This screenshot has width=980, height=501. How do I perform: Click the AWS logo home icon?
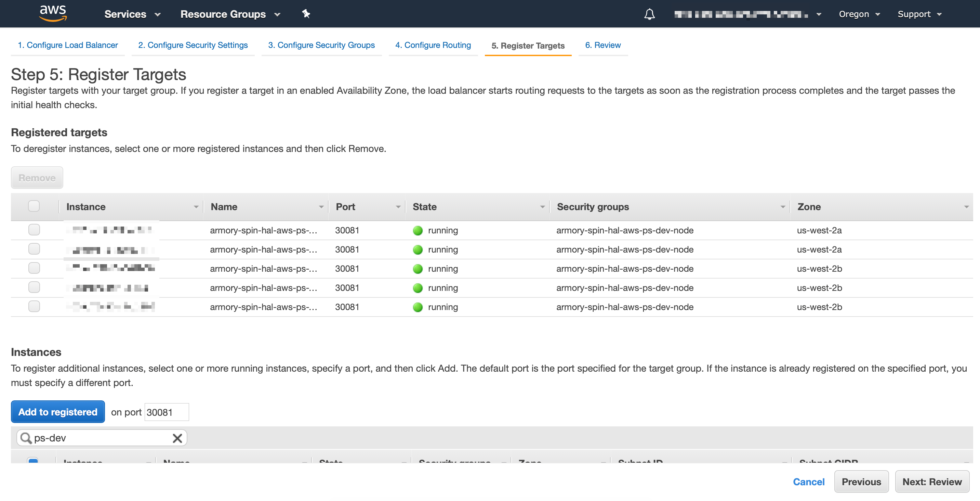point(53,13)
